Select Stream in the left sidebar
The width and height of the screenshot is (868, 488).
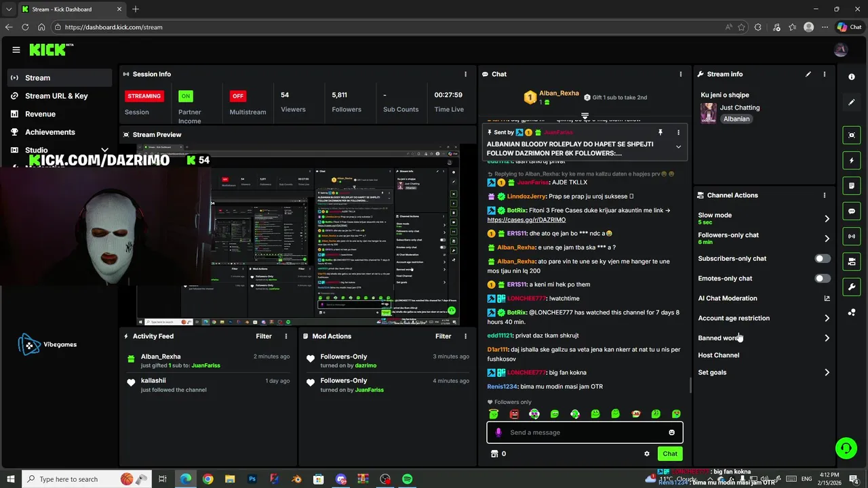click(x=60, y=78)
